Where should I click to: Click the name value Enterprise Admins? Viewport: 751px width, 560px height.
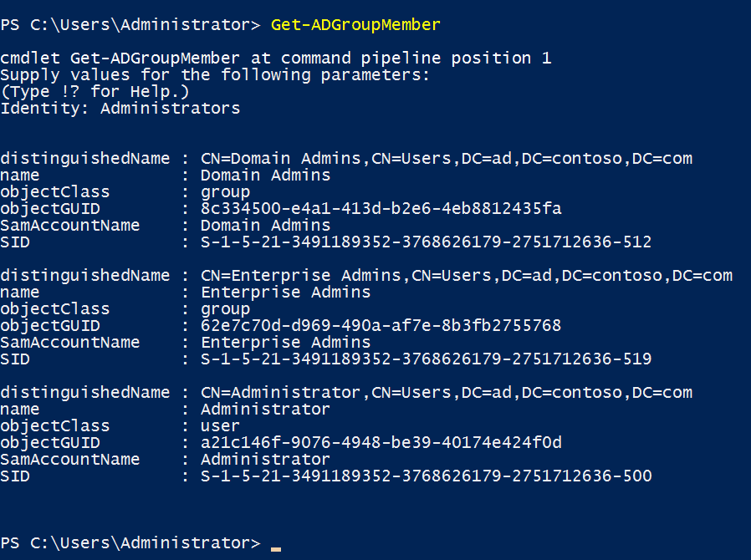(285, 293)
